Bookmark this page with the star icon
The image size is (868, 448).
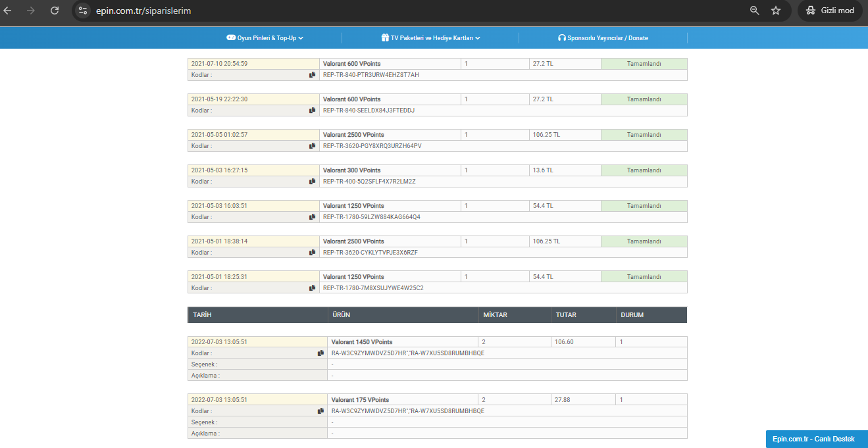tap(776, 11)
